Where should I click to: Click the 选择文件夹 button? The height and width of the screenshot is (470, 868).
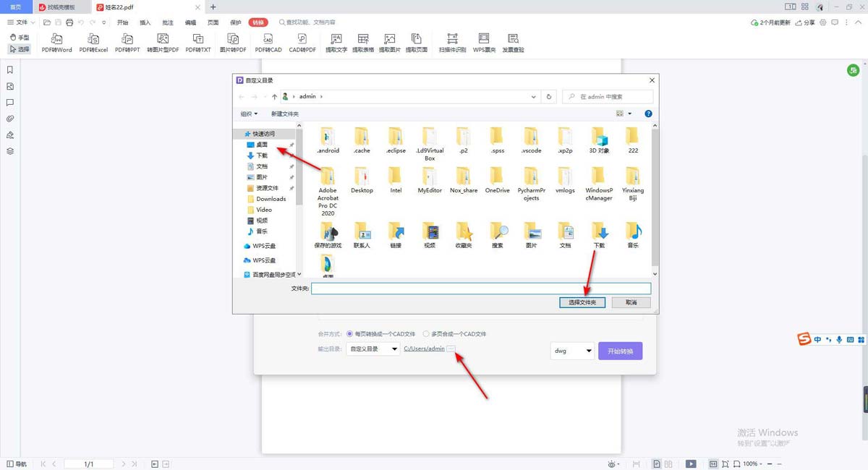[582, 302]
